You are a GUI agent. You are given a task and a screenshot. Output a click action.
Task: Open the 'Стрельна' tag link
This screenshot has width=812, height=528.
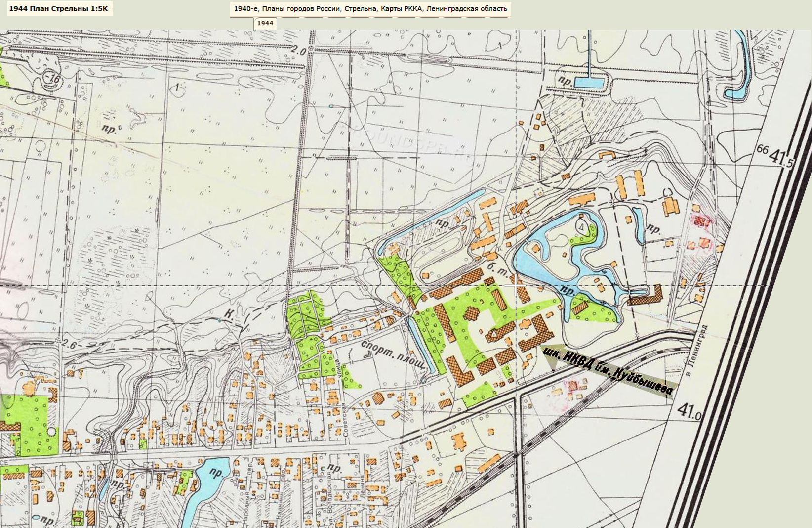361,9
